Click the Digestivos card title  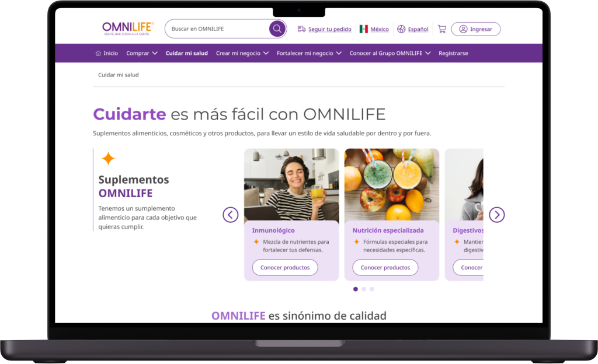coord(468,230)
